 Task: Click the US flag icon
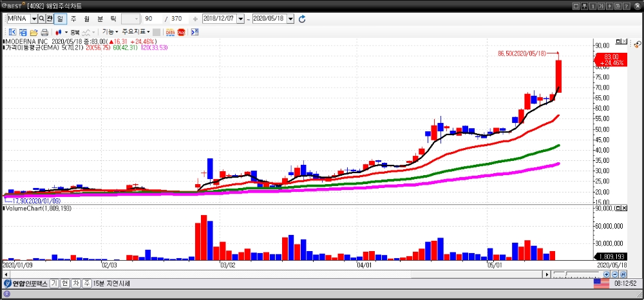[601, 283]
